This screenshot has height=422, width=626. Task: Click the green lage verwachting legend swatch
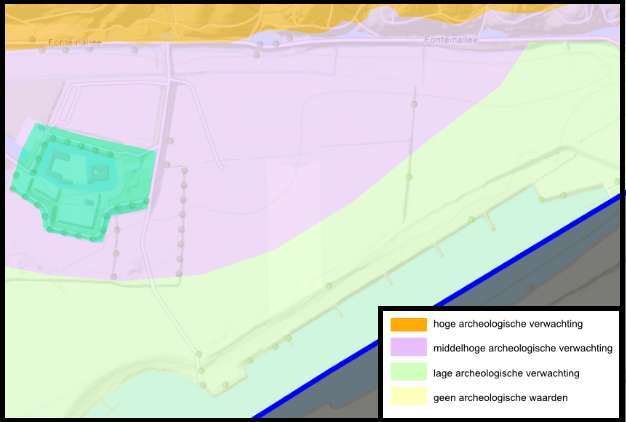pyautogui.click(x=408, y=371)
